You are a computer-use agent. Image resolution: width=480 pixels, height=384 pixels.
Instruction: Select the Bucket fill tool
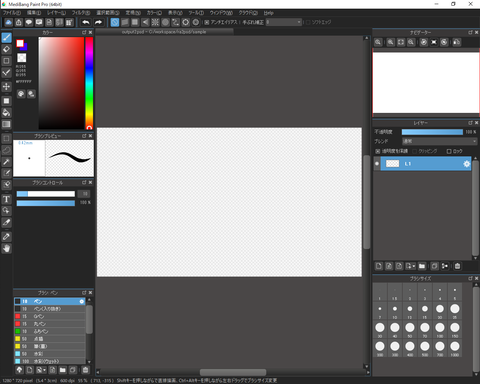point(6,113)
